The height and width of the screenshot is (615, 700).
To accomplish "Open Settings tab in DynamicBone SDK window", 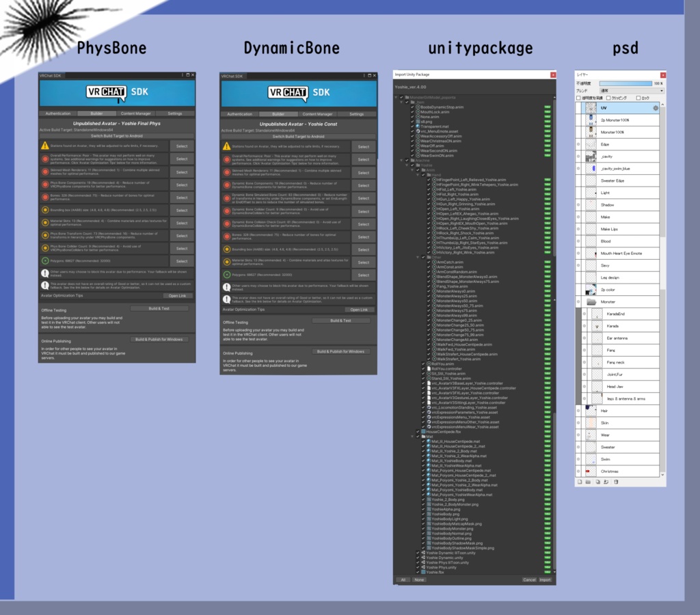I will pyautogui.click(x=356, y=114).
